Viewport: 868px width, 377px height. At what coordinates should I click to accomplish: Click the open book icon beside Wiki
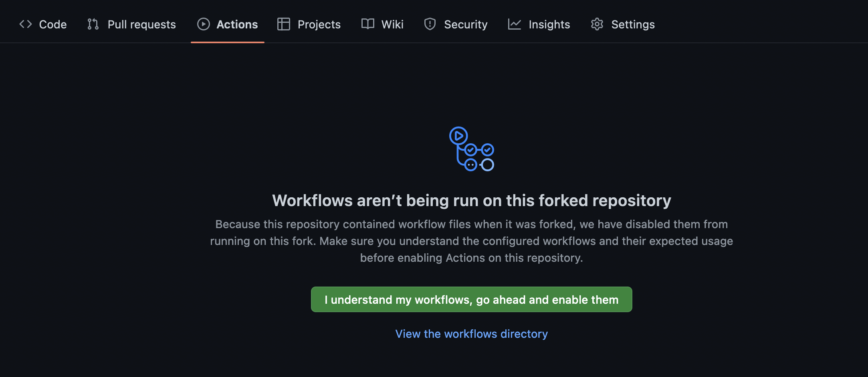pos(367,24)
